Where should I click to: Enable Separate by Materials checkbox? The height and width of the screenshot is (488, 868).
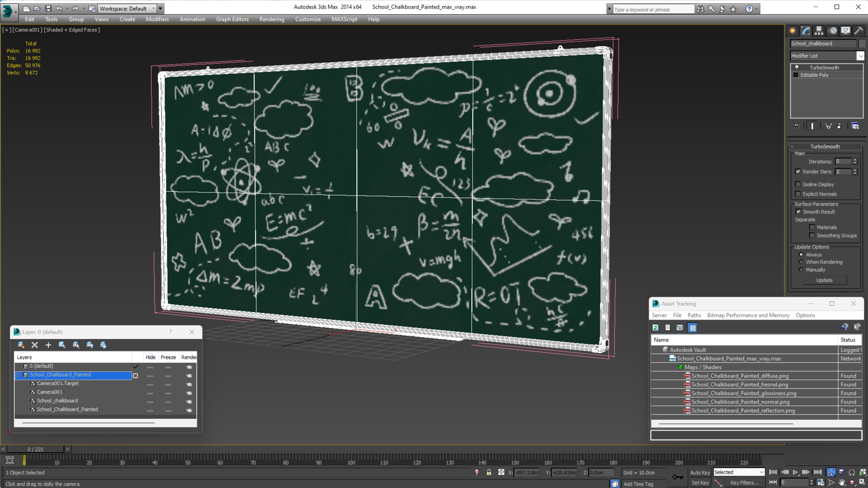812,227
